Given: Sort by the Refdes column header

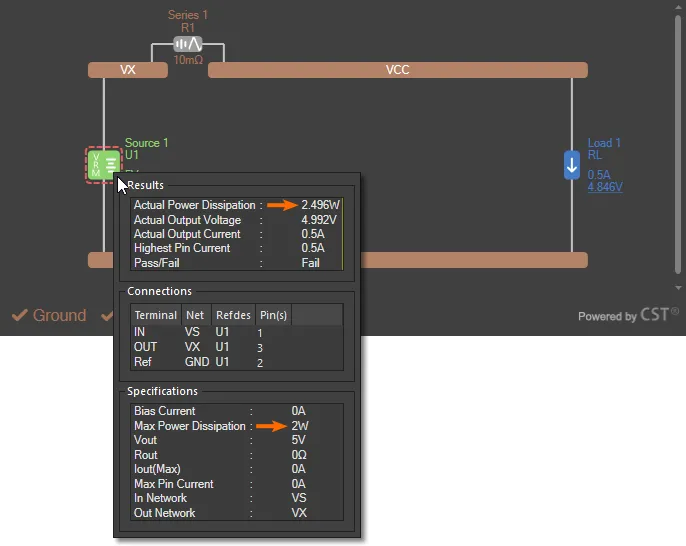Looking at the screenshot, I should (233, 315).
